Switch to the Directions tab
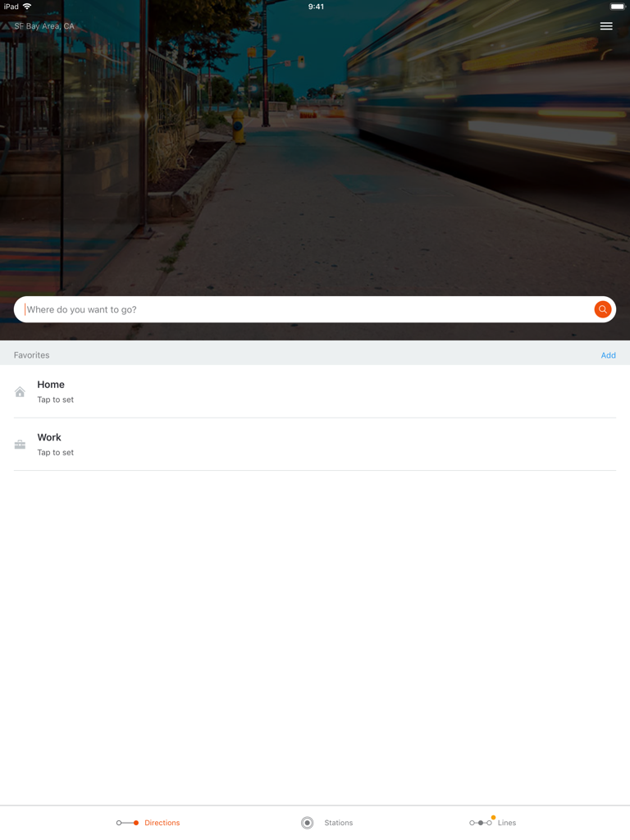Image resolution: width=630 pixels, height=840 pixels. (x=148, y=822)
